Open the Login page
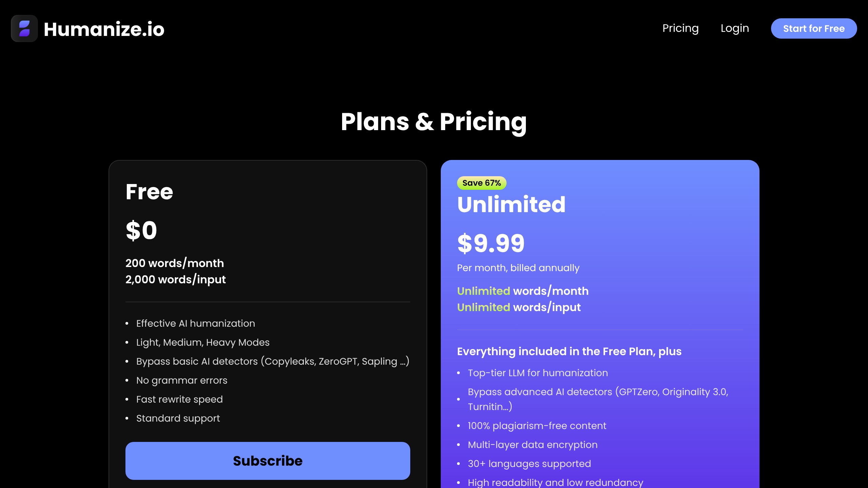Image resolution: width=868 pixels, height=488 pixels. [735, 28]
